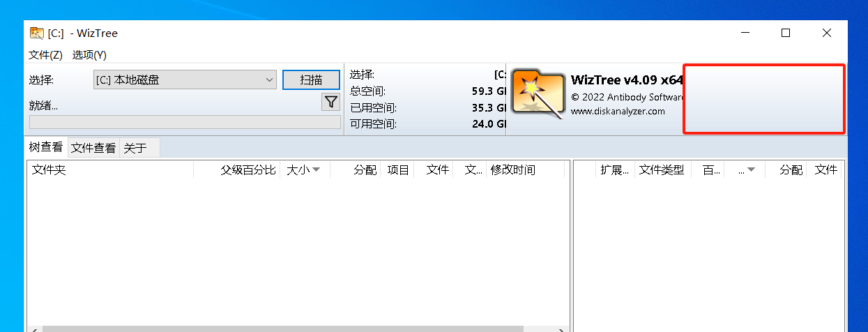Switch to the 树查看 tab
This screenshot has height=332, width=868.
pos(46,147)
